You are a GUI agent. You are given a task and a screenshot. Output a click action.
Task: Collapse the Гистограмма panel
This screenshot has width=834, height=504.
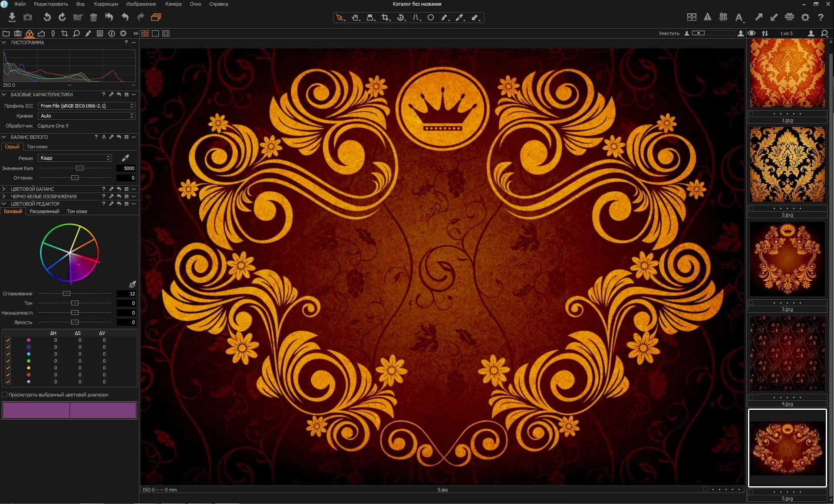[4, 43]
